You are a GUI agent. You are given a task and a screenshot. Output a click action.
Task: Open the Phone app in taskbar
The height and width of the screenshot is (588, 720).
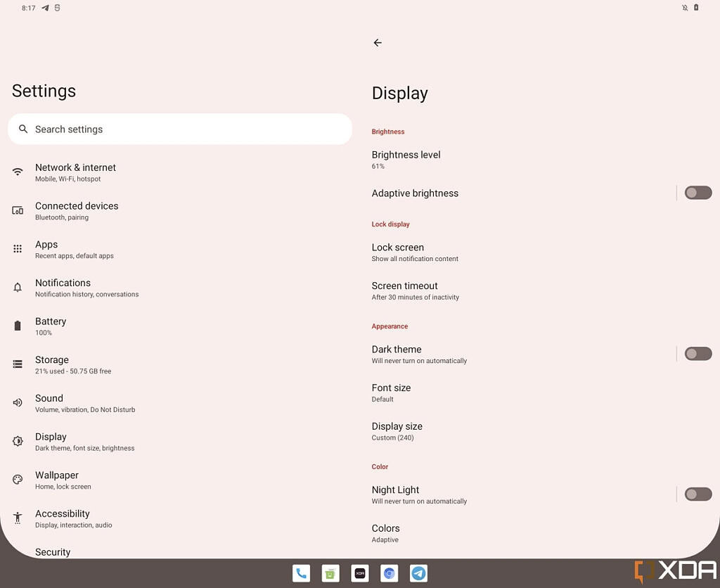click(x=301, y=573)
